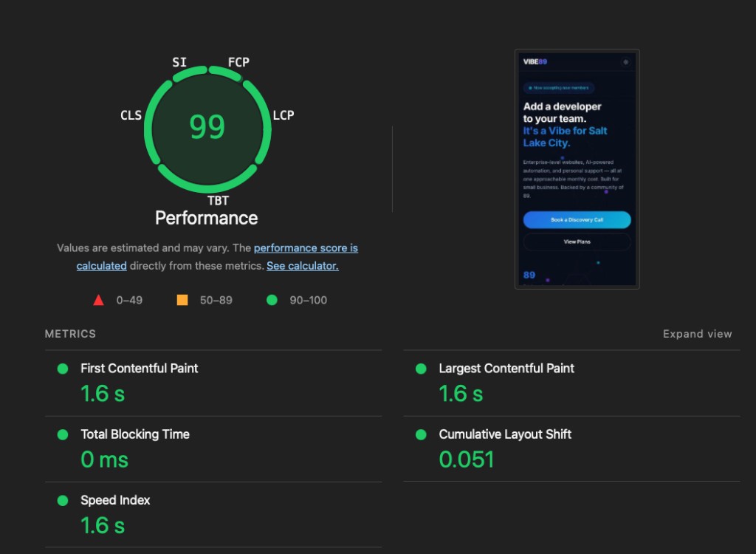Click the green status dot beside Cumulative Layout Shift

click(x=421, y=434)
